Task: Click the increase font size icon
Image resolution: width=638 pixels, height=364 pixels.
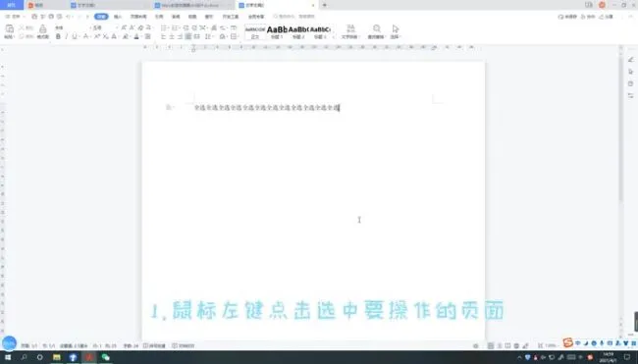Action: 124,27
